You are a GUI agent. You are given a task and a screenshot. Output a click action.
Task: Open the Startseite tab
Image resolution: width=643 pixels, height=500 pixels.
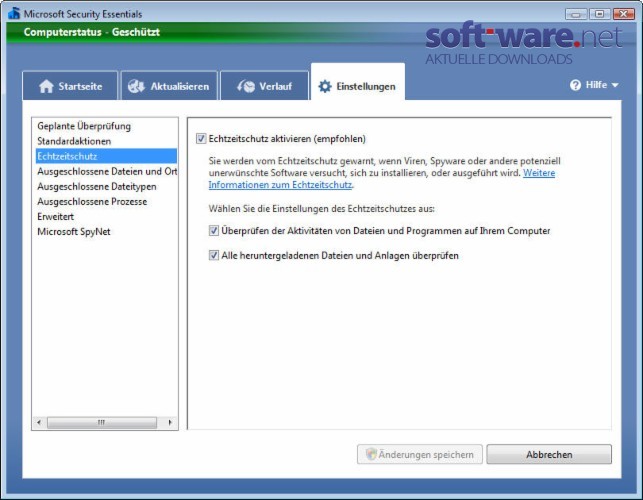click(x=70, y=85)
